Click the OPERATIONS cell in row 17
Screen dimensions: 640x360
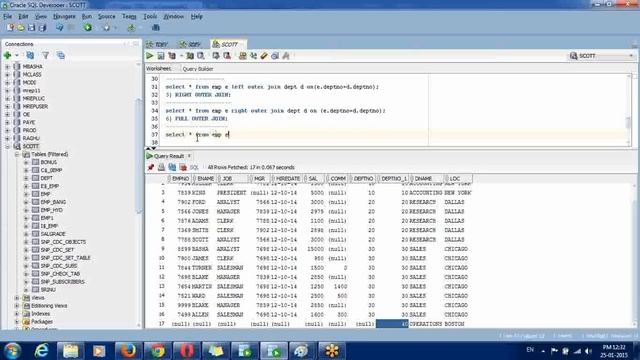pyautogui.click(x=426, y=324)
